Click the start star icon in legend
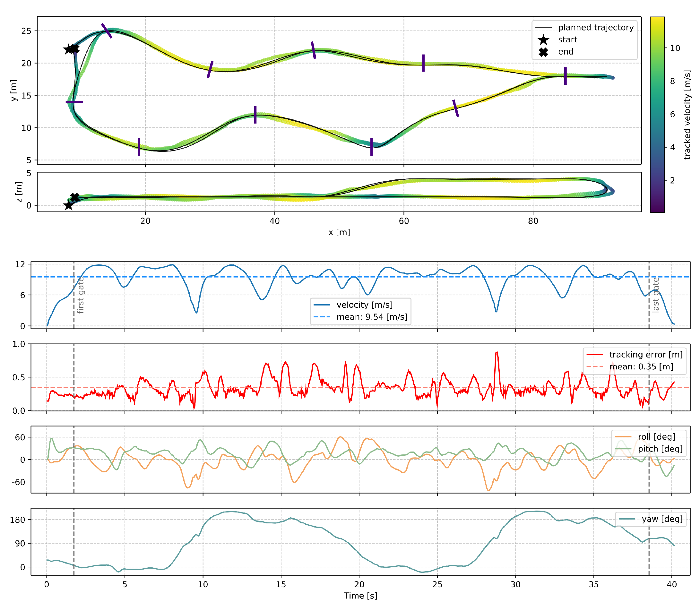Viewport: 700px width, 611px height. coord(543,40)
